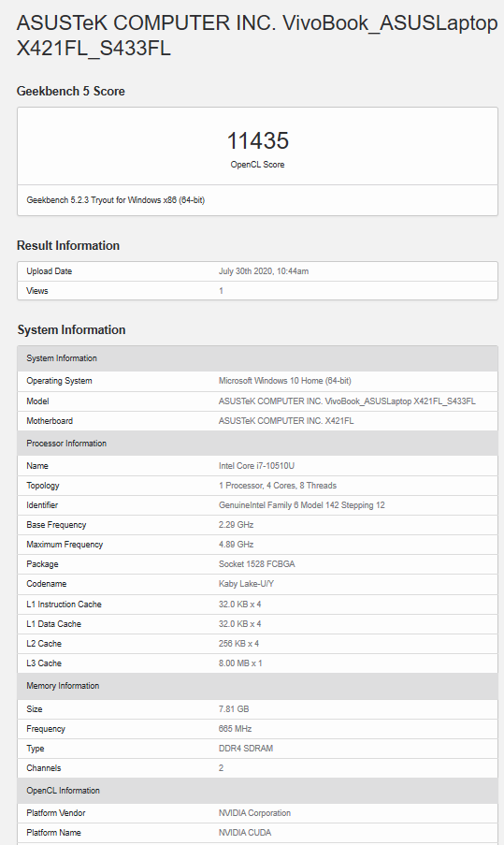Click the Platform Vendor value NVIDIA Corporation

(254, 812)
